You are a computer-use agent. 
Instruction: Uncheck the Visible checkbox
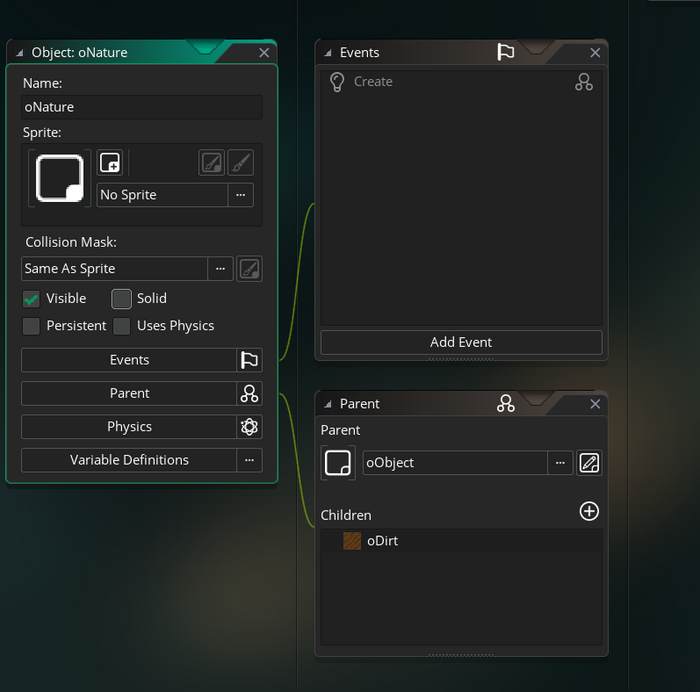[x=32, y=299]
